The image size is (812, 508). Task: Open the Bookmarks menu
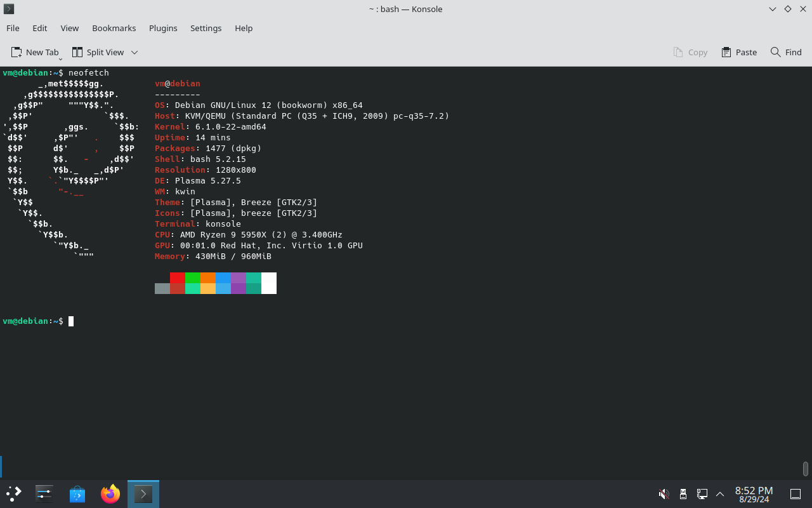(x=114, y=28)
